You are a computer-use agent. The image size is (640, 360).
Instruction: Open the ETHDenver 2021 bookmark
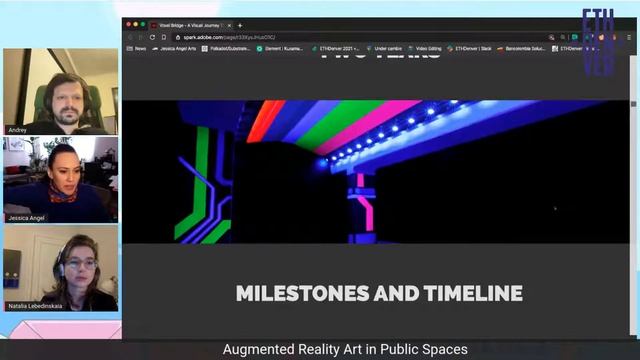(x=335, y=49)
